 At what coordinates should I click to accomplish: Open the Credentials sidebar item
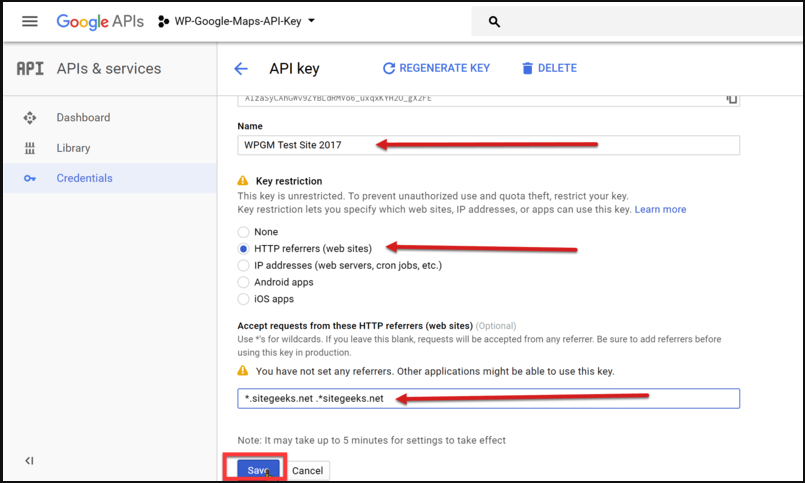click(x=110, y=178)
